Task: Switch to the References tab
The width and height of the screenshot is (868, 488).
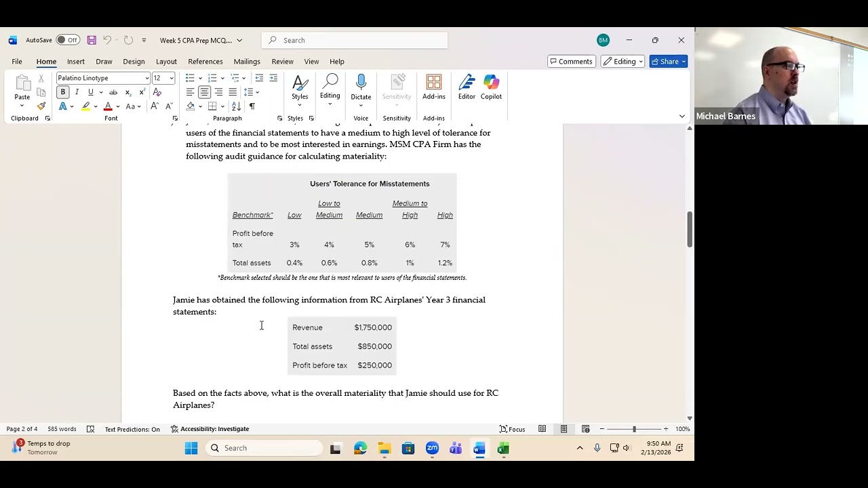Action: 205,62
